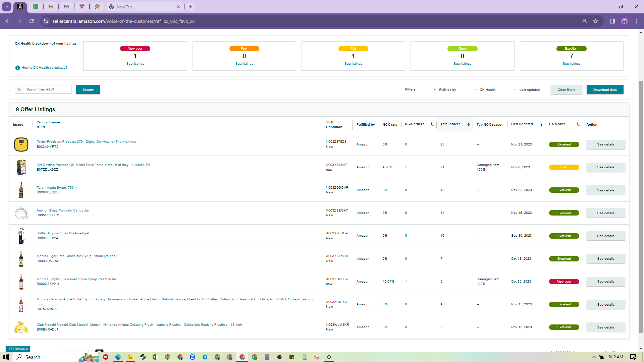Click the Del Destino olive oil tin thumbnail

click(x=21, y=167)
